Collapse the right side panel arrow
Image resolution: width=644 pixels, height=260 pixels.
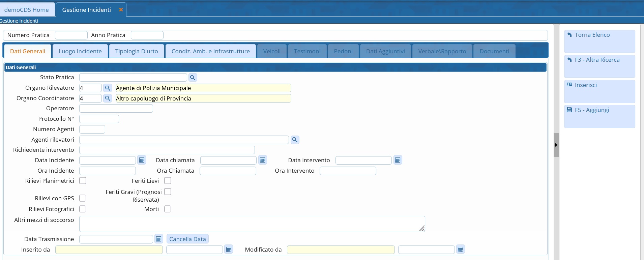point(556,145)
